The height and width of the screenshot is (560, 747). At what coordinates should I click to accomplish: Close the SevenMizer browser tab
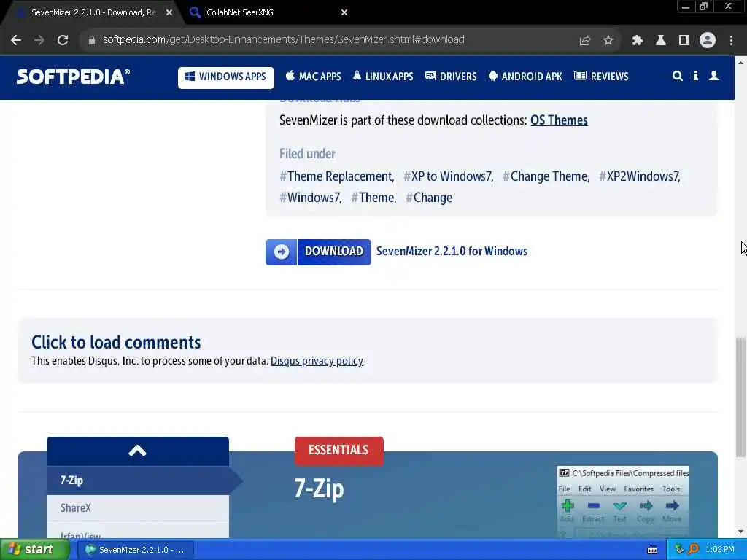tap(169, 13)
